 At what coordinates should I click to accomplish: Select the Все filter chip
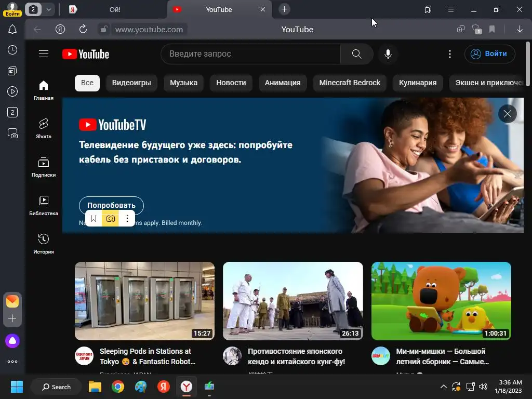click(87, 83)
